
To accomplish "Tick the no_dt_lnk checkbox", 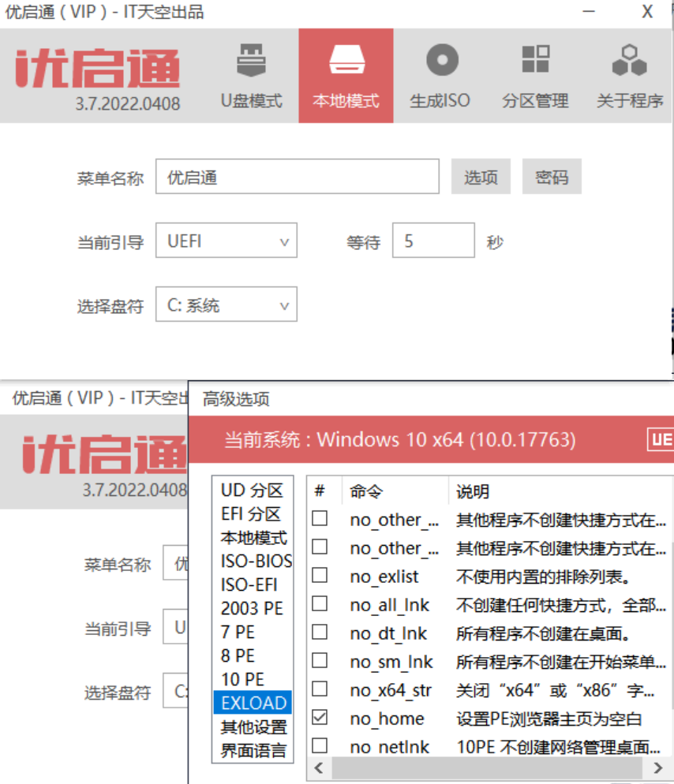I will (320, 633).
